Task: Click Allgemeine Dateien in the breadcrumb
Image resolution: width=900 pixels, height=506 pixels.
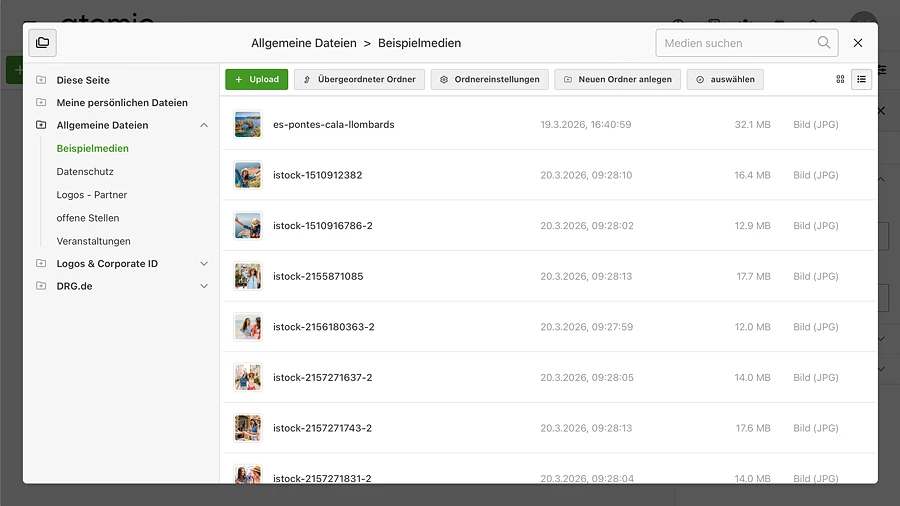Action: point(303,43)
